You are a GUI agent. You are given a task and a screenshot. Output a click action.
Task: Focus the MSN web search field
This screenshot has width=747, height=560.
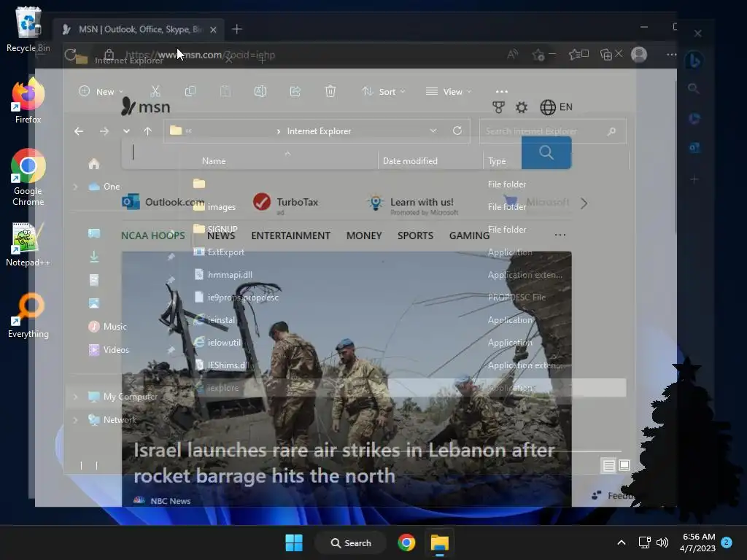pyautogui.click(x=322, y=153)
